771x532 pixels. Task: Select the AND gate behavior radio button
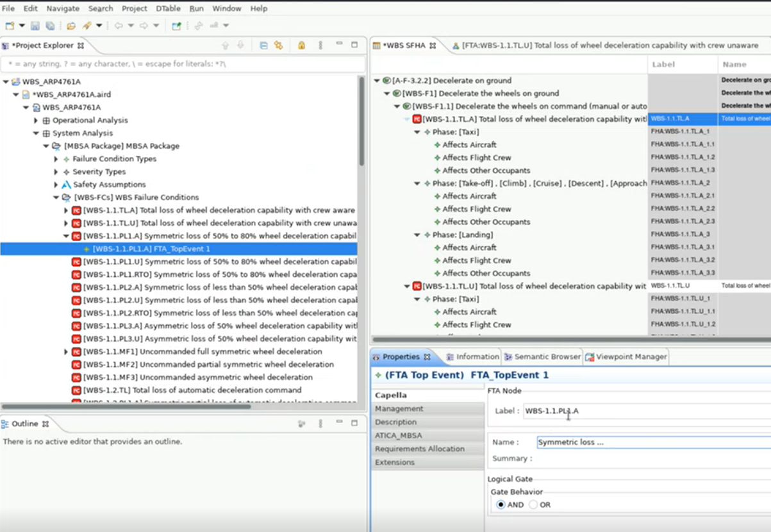click(501, 505)
